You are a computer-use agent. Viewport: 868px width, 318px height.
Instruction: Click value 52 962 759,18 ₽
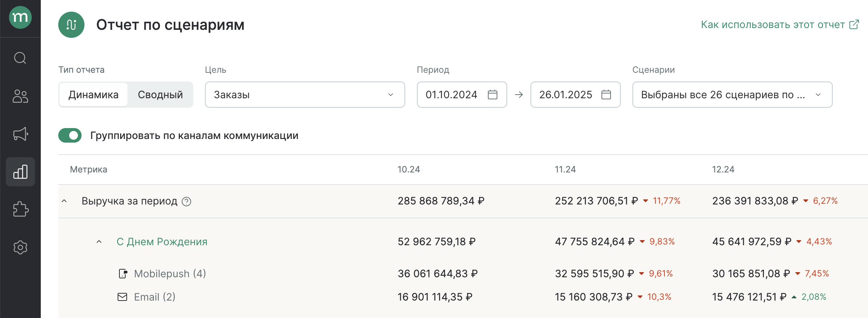(x=437, y=242)
